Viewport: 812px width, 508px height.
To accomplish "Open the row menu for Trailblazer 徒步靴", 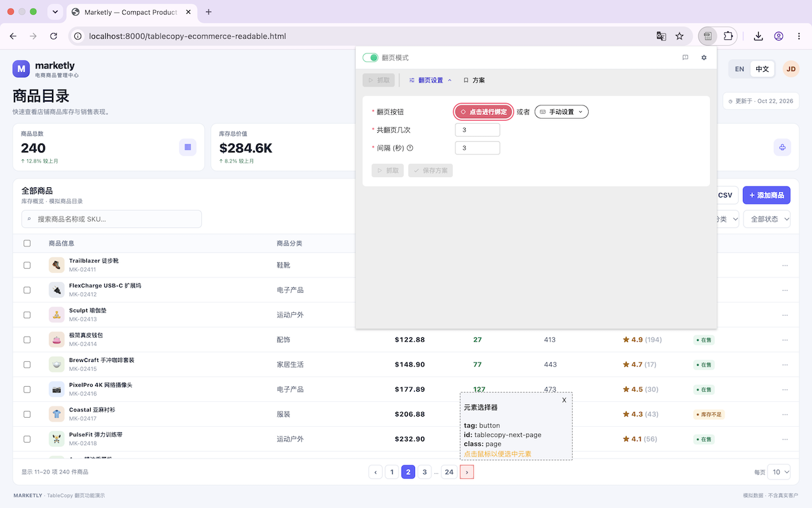I will click(785, 265).
